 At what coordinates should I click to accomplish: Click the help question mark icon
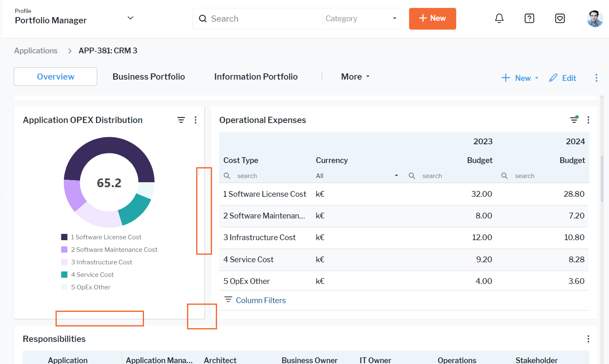click(529, 18)
